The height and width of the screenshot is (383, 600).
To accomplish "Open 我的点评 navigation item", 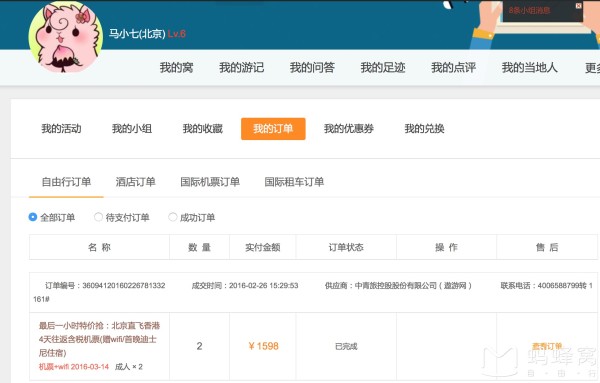I will click(453, 68).
